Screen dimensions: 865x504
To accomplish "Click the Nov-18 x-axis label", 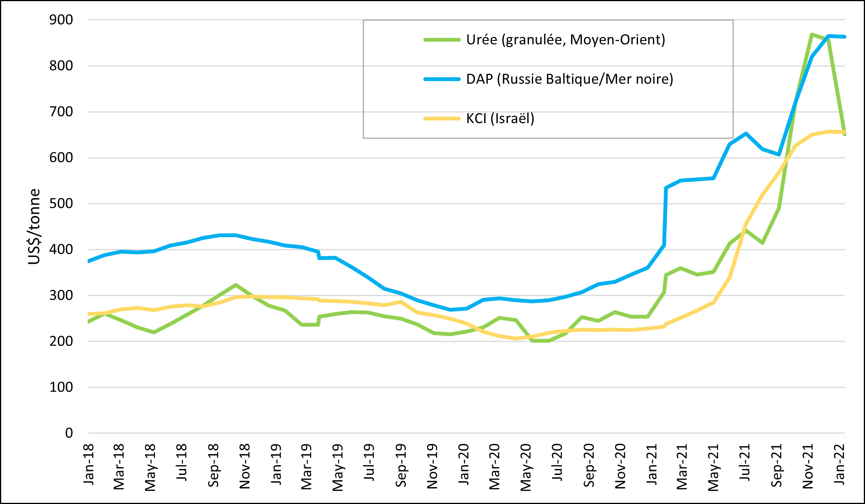I will pyautogui.click(x=245, y=466).
